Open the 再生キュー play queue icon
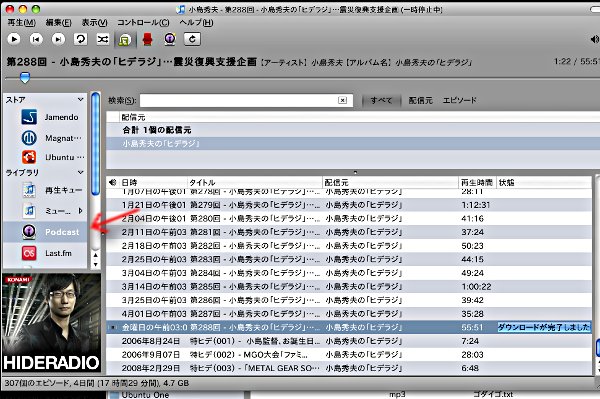This screenshot has height=399, width=600. [x=29, y=190]
